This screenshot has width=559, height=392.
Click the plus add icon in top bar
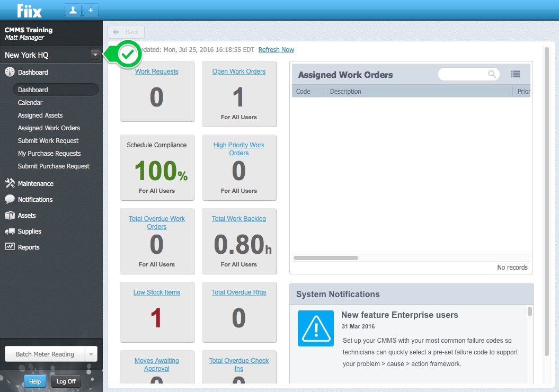click(91, 10)
